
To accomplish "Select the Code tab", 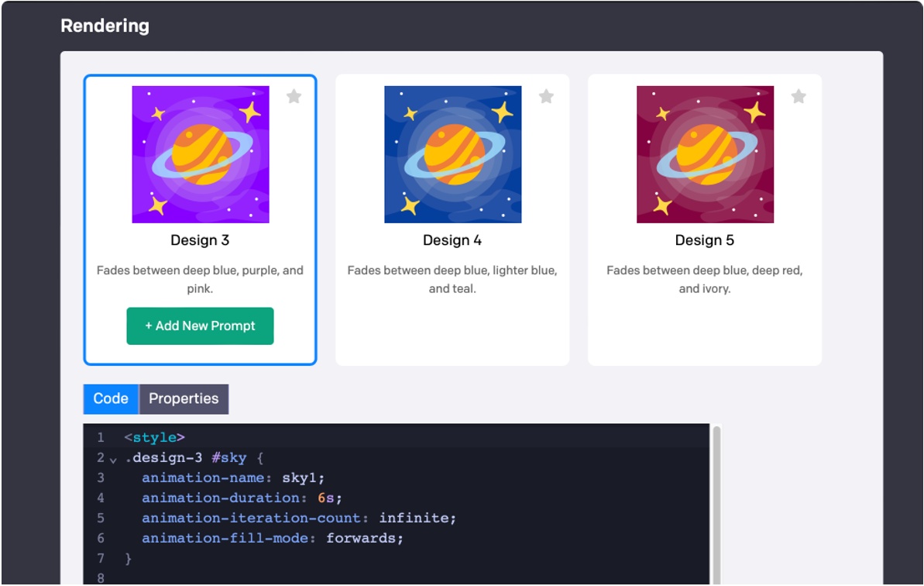I will pyautogui.click(x=111, y=398).
